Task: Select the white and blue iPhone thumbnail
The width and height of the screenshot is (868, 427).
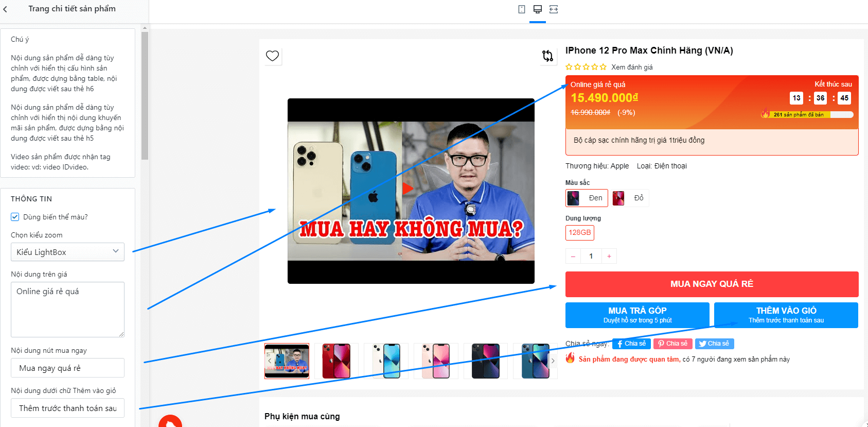Action: click(386, 361)
